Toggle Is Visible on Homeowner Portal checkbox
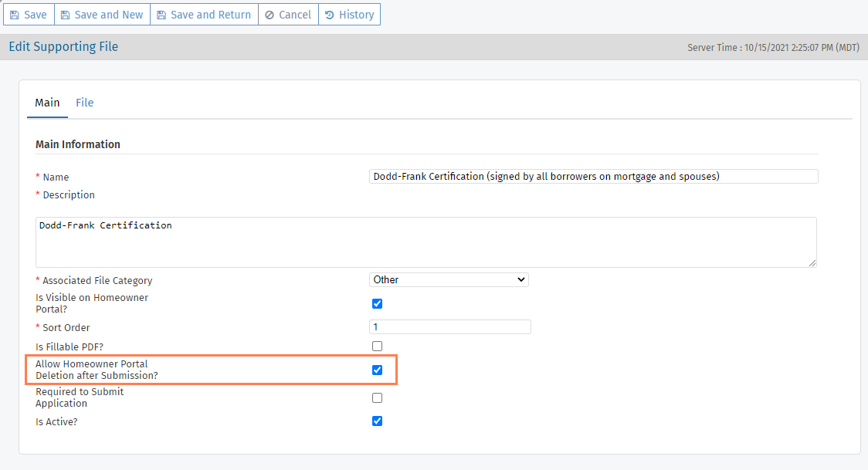 pos(377,303)
